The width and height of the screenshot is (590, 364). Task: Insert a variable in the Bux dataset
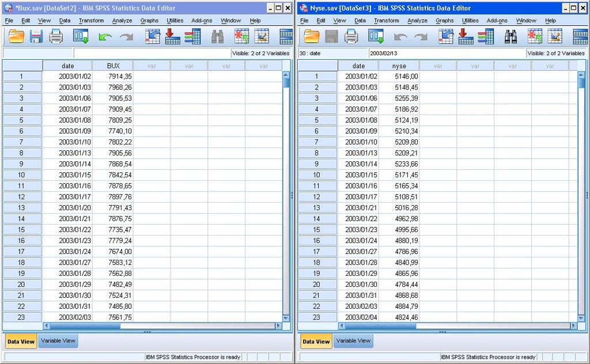[262, 36]
